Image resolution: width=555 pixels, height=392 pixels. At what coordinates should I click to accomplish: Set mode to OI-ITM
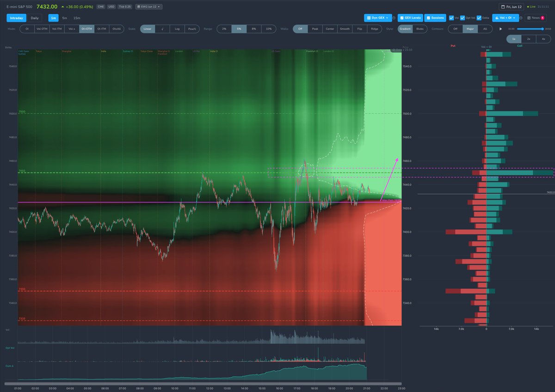(102, 29)
